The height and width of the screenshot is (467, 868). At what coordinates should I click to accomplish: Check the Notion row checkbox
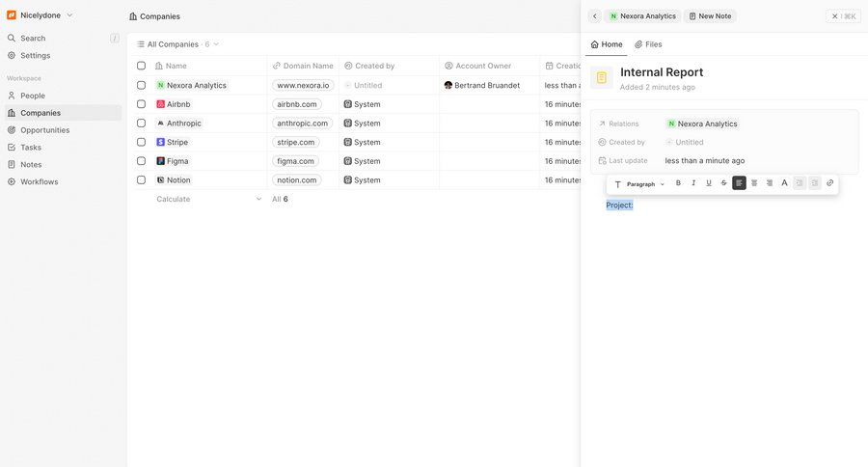click(141, 180)
